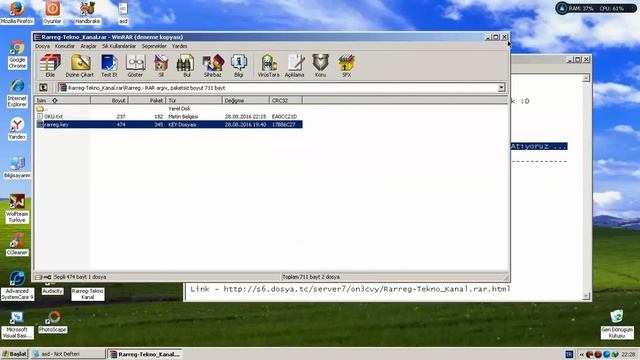Click the Koru protect icon

320,65
